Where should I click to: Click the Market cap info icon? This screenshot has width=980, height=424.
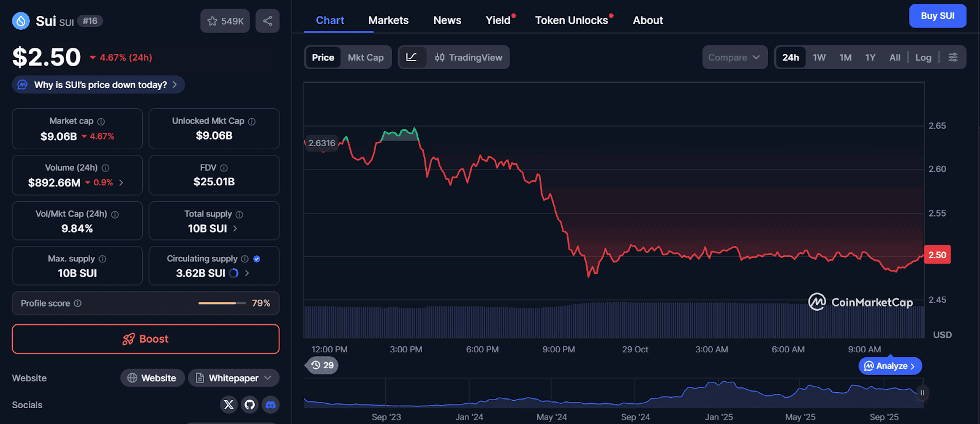[x=101, y=122]
